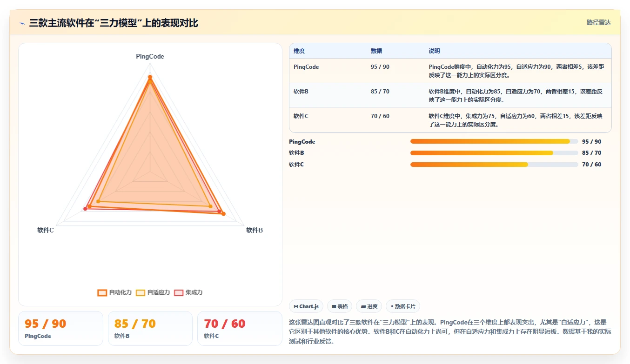Click the PingCode progress bar
The width and height of the screenshot is (630, 364).
[x=494, y=141]
